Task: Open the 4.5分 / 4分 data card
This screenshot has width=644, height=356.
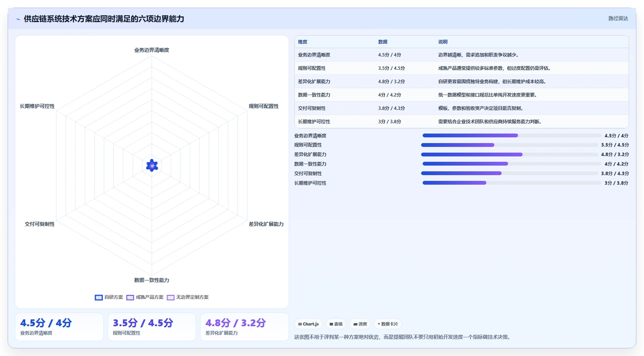Action: click(x=59, y=327)
